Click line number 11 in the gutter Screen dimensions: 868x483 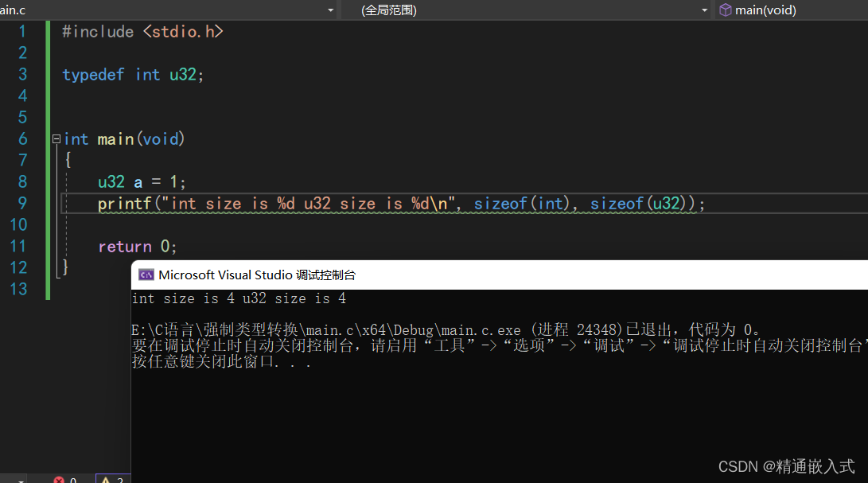pyautogui.click(x=18, y=246)
